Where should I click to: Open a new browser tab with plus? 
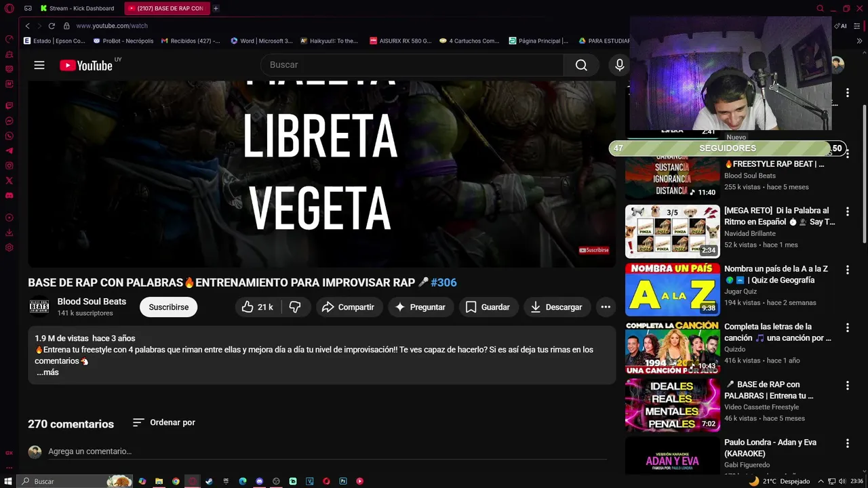pos(216,8)
